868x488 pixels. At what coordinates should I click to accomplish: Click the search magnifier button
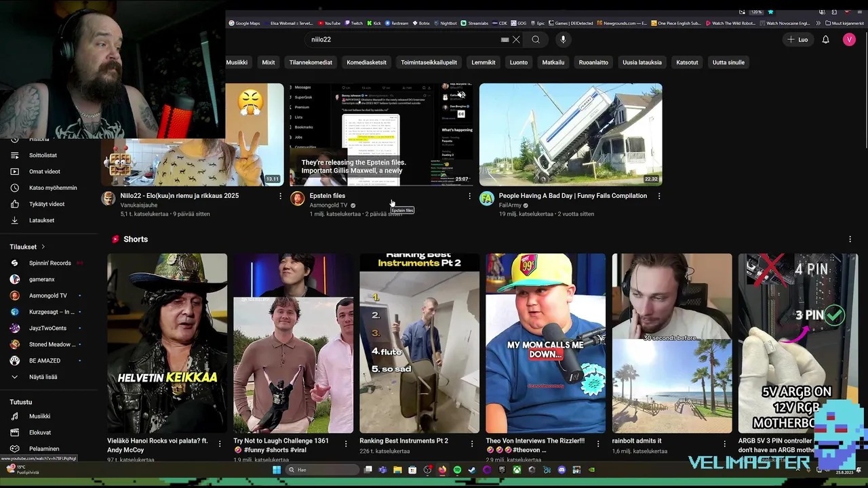[536, 39]
